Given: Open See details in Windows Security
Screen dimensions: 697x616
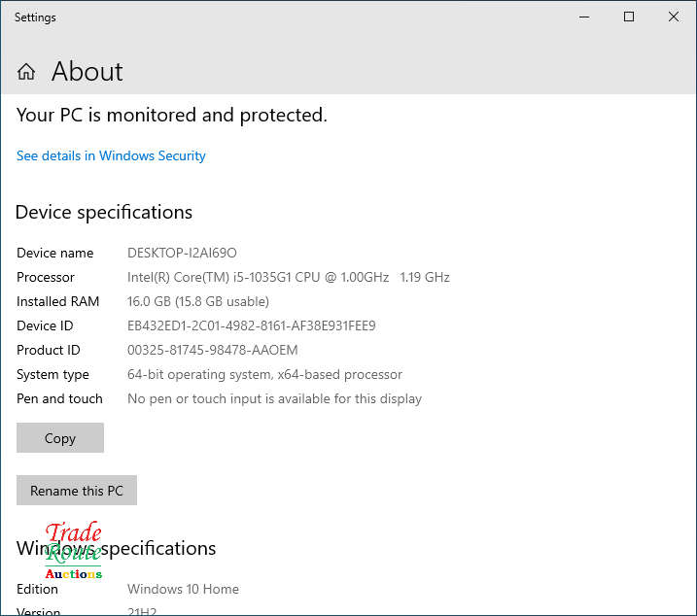Looking at the screenshot, I should pyautogui.click(x=111, y=155).
